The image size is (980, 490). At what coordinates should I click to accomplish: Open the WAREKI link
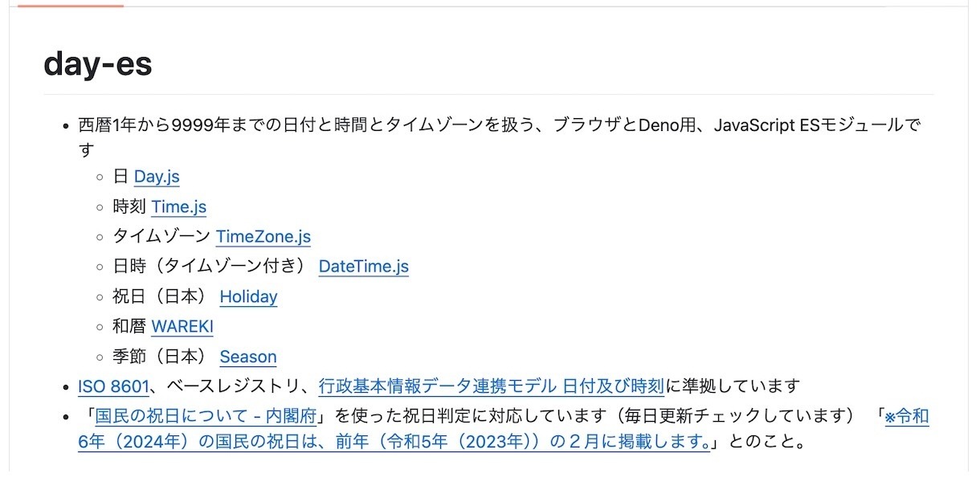click(182, 327)
